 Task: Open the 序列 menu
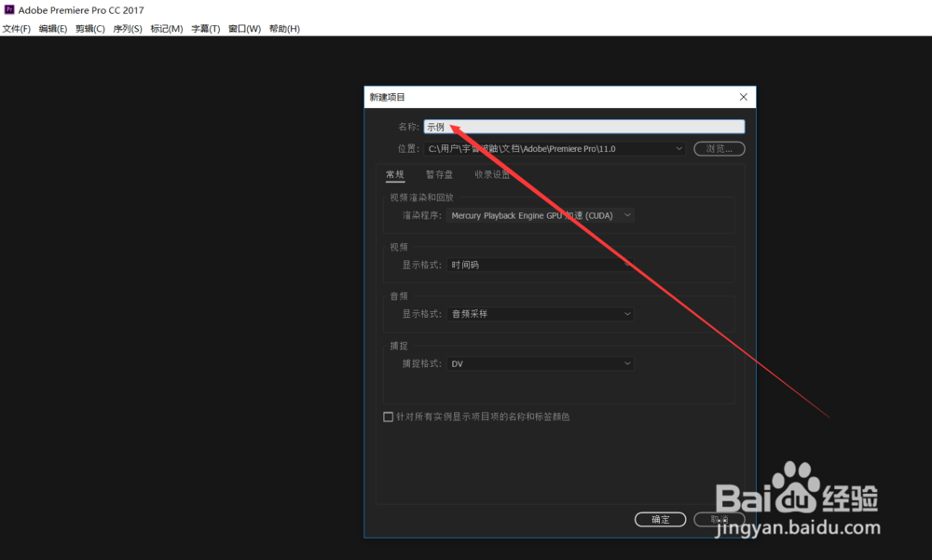[128, 28]
